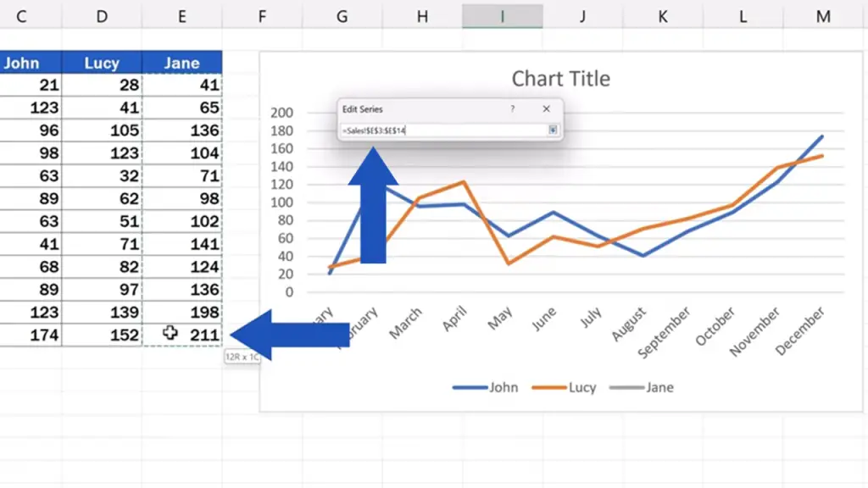Click the Edit Series dialog title bar
Image resolution: width=868 pixels, height=488 pixels.
(x=420, y=109)
